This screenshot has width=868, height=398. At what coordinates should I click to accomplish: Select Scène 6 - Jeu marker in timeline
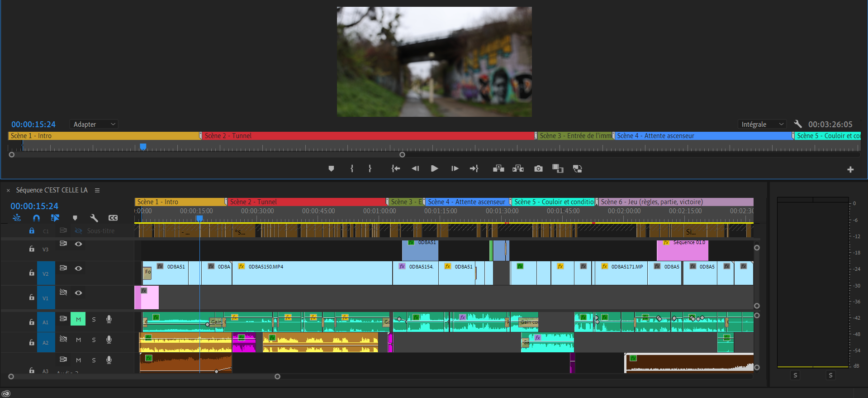coord(676,202)
